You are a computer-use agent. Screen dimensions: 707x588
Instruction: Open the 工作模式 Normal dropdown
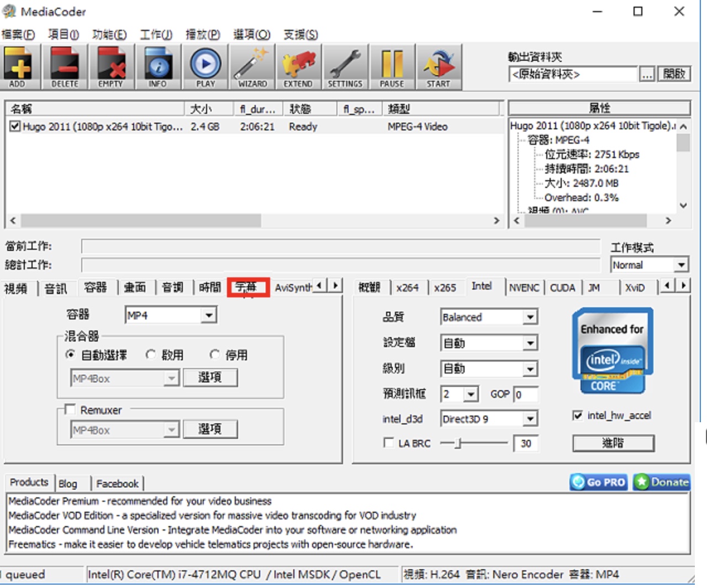650,265
